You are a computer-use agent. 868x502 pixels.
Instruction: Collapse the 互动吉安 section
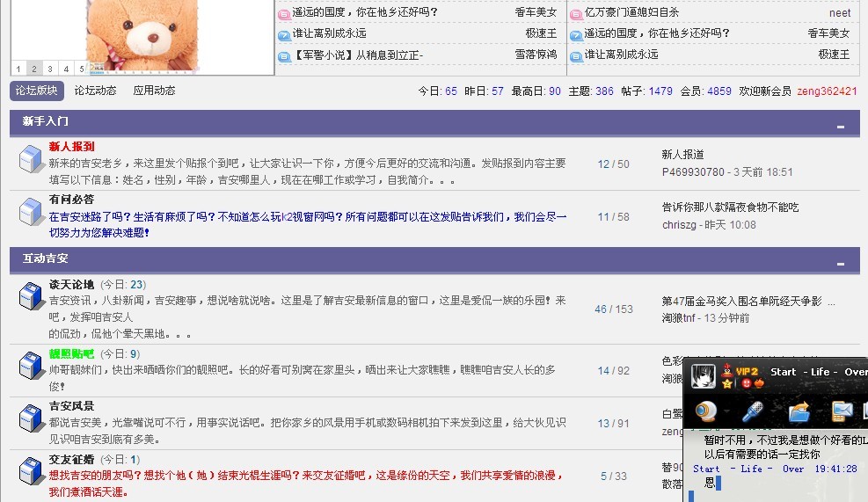pyautogui.click(x=841, y=264)
